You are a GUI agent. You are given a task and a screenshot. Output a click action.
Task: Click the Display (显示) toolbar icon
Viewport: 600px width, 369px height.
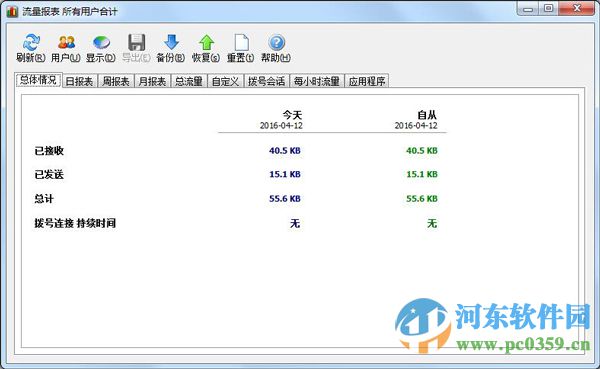point(101,42)
